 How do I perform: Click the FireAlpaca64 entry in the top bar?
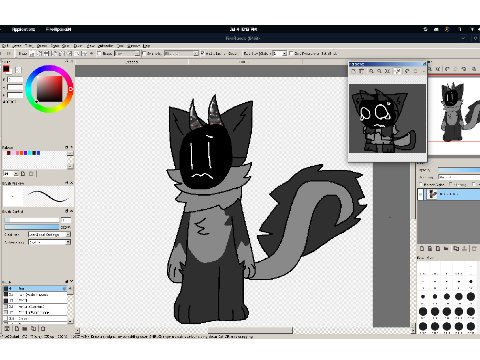tap(59, 29)
